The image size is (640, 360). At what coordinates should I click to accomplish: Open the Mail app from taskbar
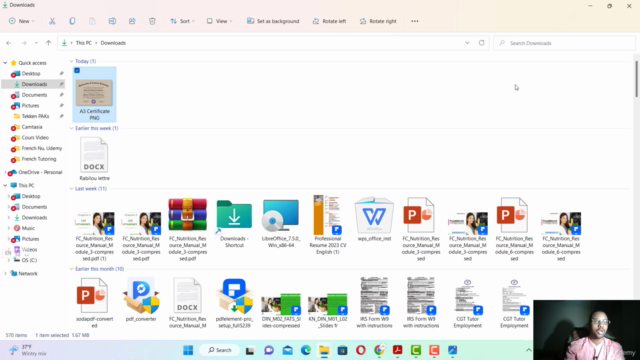coord(287,350)
